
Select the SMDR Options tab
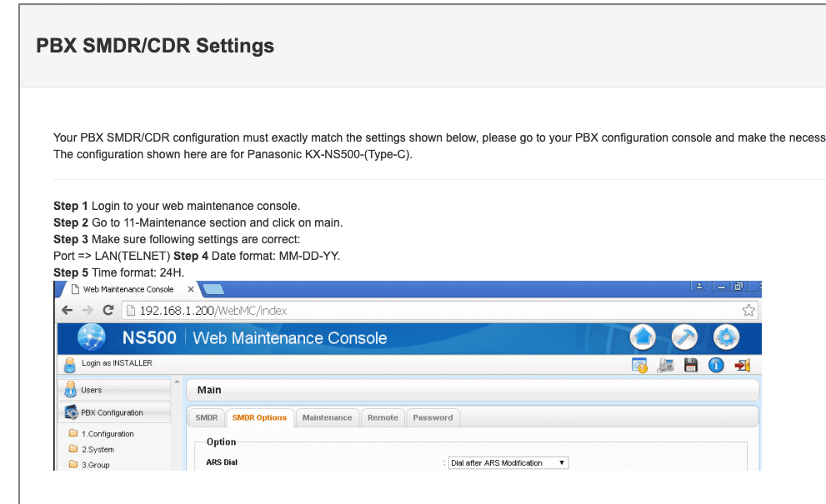(x=260, y=417)
